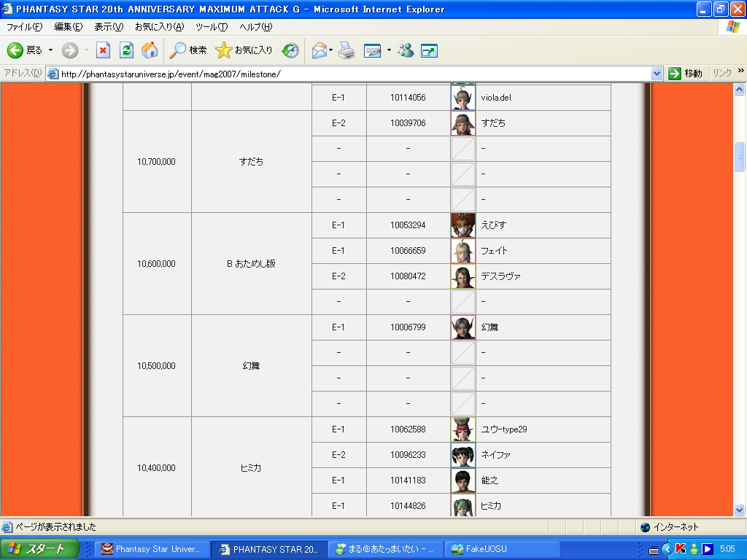Click the scrollbar down arrow
This screenshot has width=747, height=560.
click(x=739, y=510)
